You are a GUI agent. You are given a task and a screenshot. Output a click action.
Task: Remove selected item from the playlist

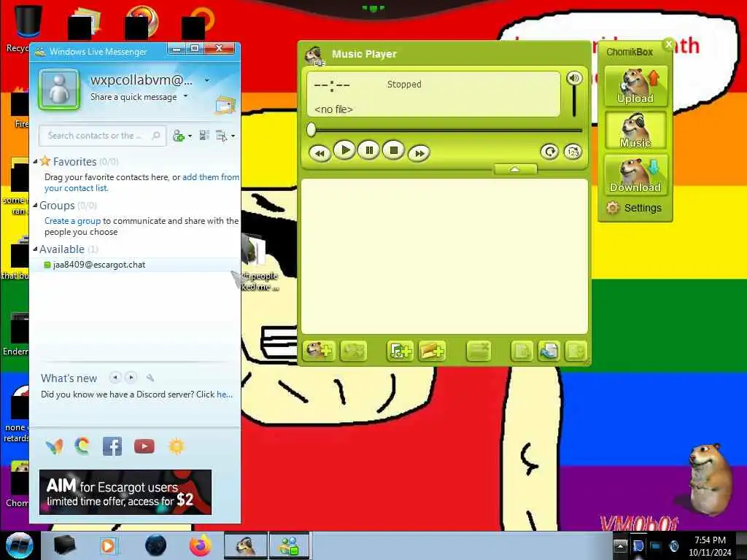(479, 351)
